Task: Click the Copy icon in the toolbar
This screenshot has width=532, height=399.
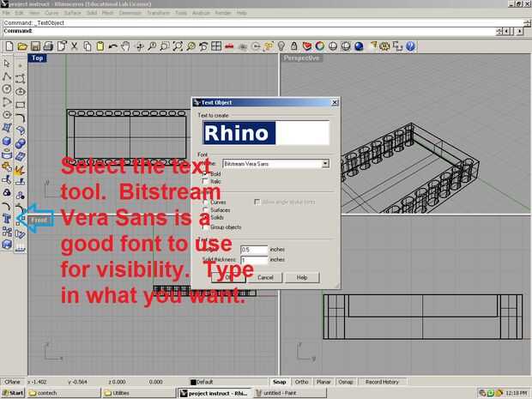Action: [88, 46]
